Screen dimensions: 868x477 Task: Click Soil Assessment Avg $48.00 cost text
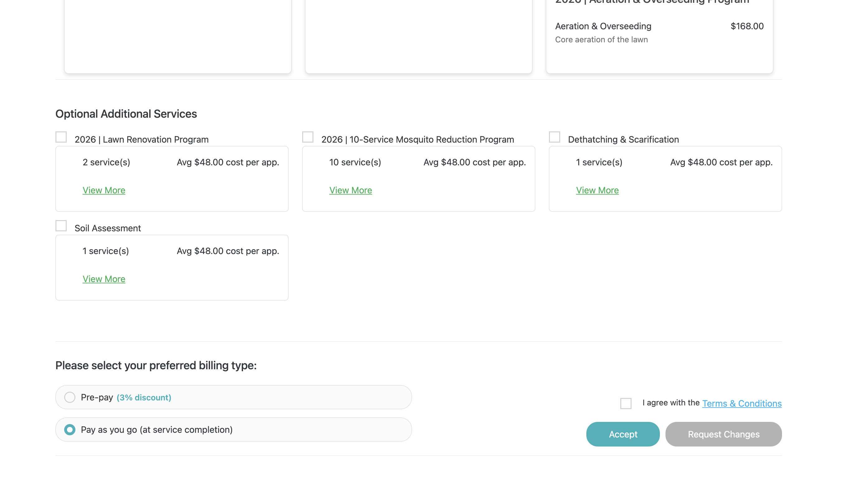click(228, 251)
